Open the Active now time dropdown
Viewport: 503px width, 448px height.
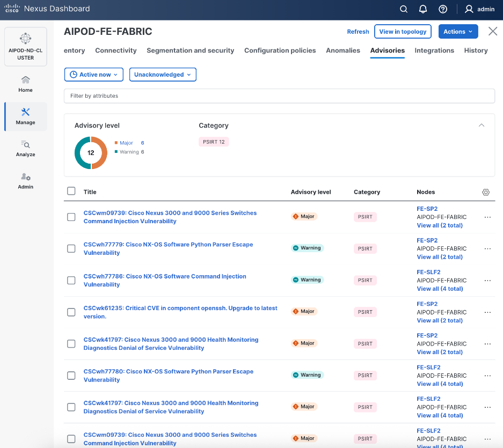(x=94, y=75)
